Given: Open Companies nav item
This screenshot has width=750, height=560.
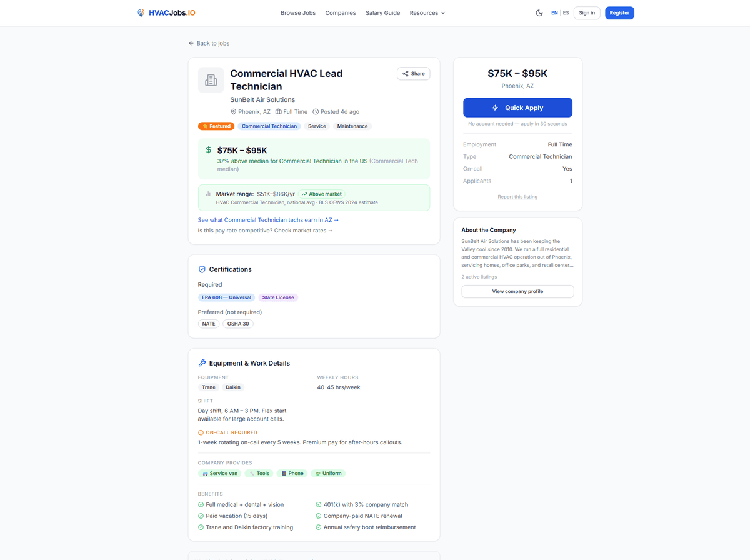Looking at the screenshot, I should (341, 13).
